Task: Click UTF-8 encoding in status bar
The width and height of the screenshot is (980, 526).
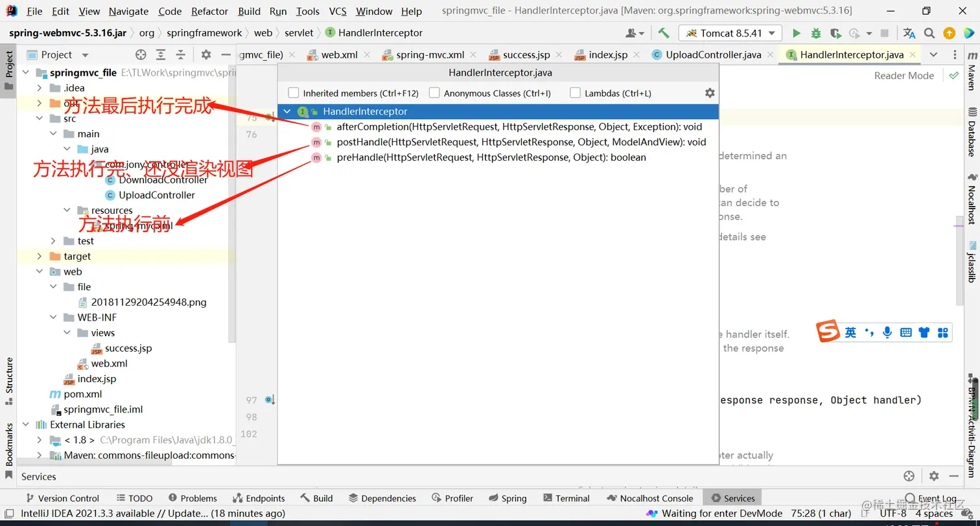Action: pyautogui.click(x=892, y=514)
